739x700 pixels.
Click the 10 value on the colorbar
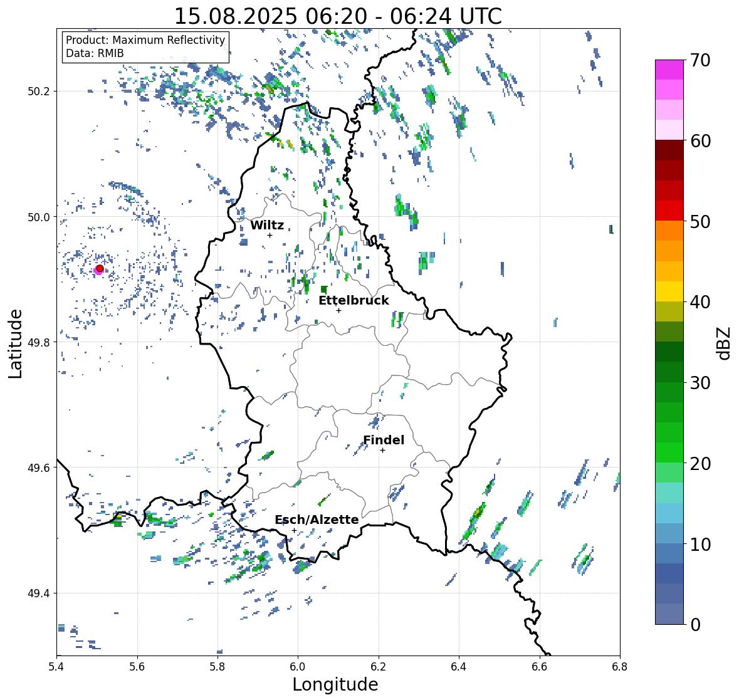tap(700, 544)
